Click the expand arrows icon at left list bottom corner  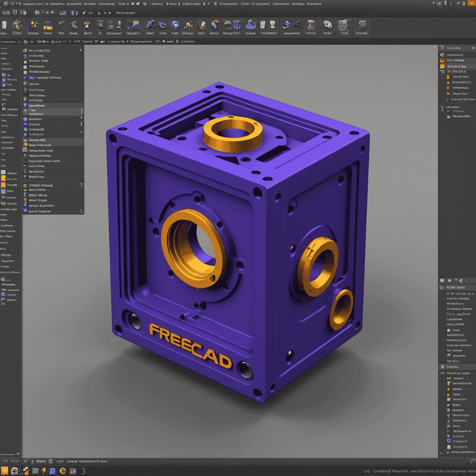[81, 211]
